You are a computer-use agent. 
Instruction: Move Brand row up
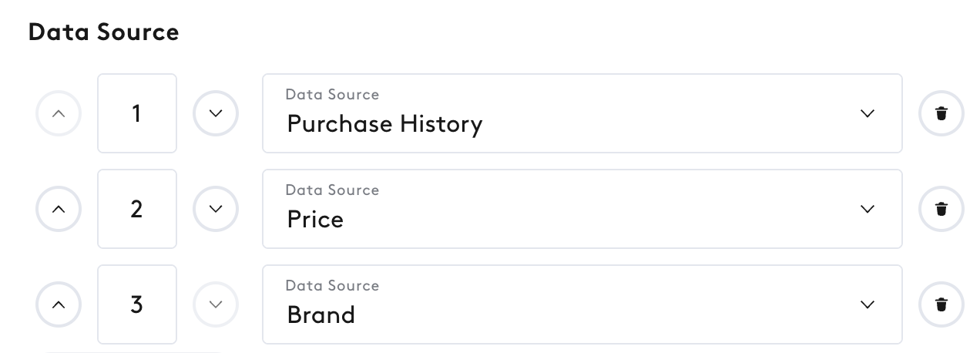[59, 304]
